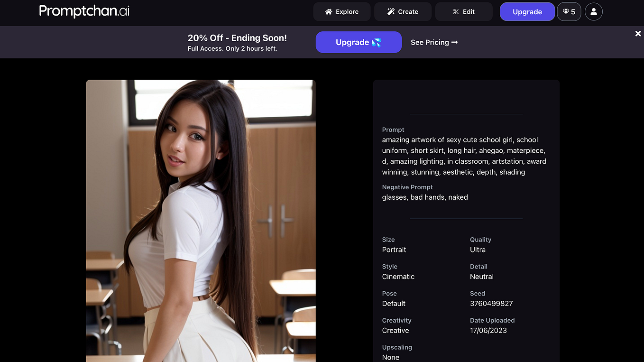
Task: Click the Style Cinematic setting
Action: tap(398, 277)
